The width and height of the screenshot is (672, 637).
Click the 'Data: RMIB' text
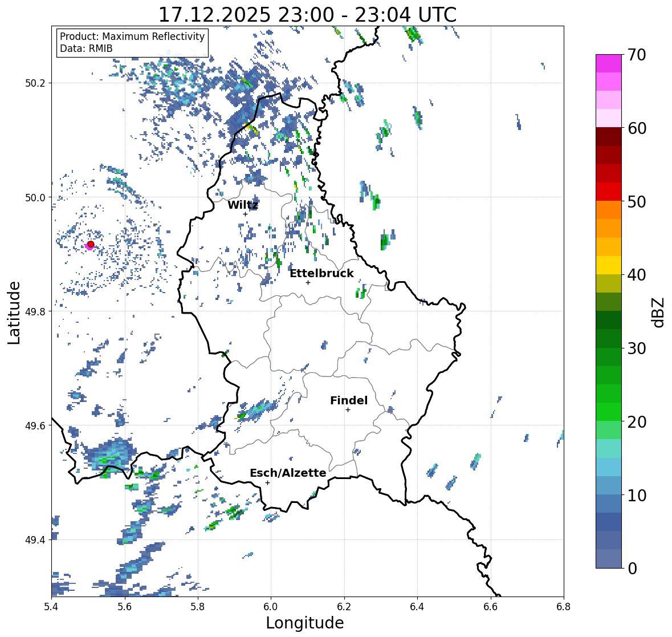tap(86, 48)
